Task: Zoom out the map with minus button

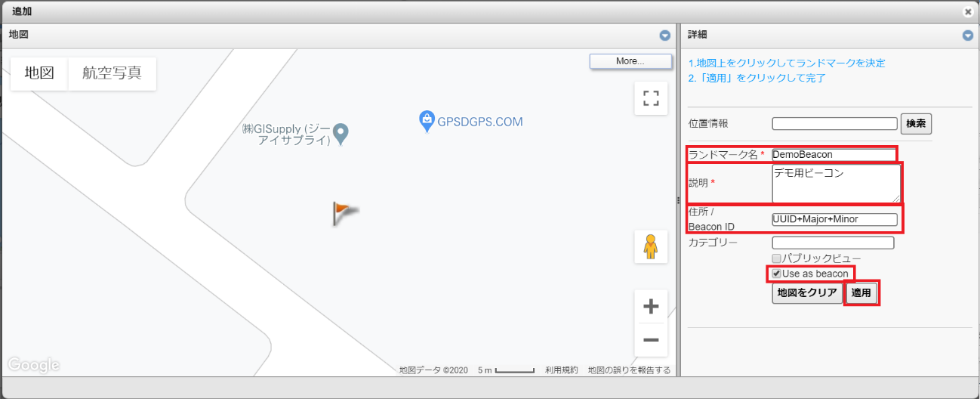Action: [x=650, y=340]
